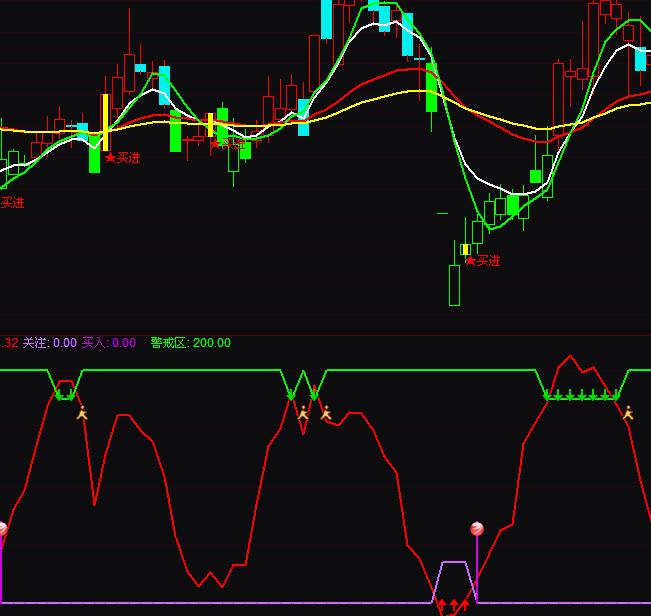Select the second running man icon from left
The height and width of the screenshot is (616, 651).
303,412
